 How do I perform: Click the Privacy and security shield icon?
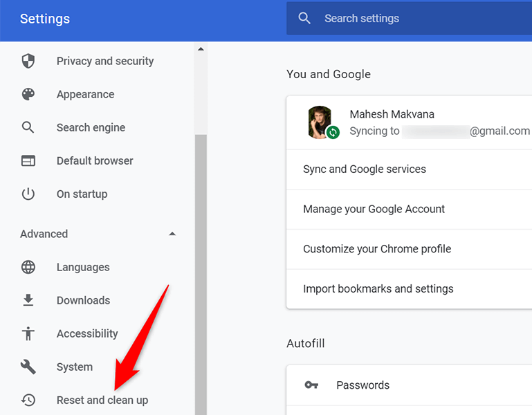pyautogui.click(x=28, y=62)
